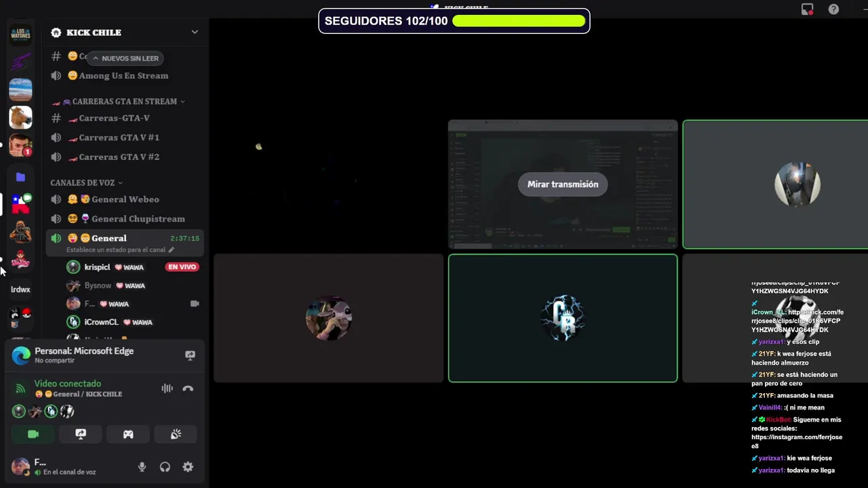
Task: Click Vainill4 username in chat
Action: (x=770, y=407)
